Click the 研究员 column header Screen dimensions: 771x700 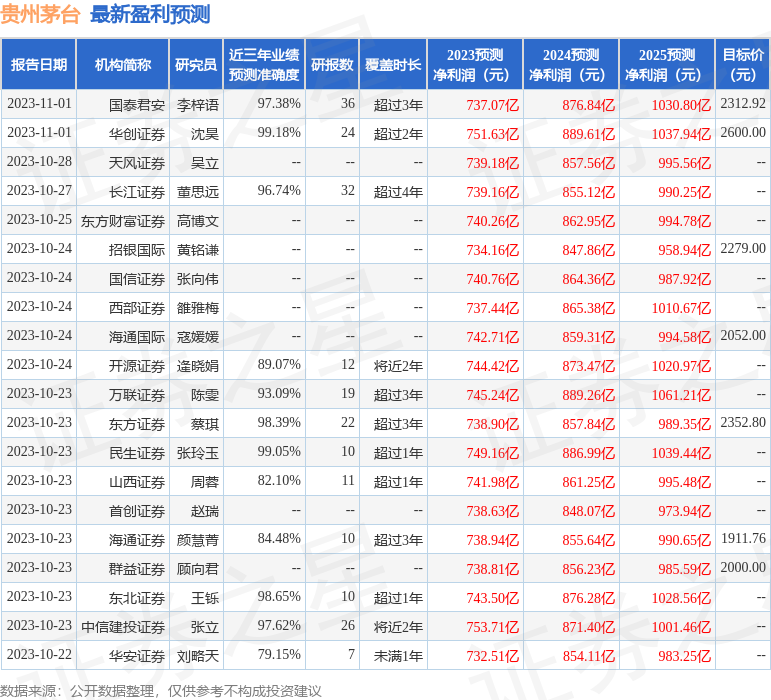tap(196, 64)
